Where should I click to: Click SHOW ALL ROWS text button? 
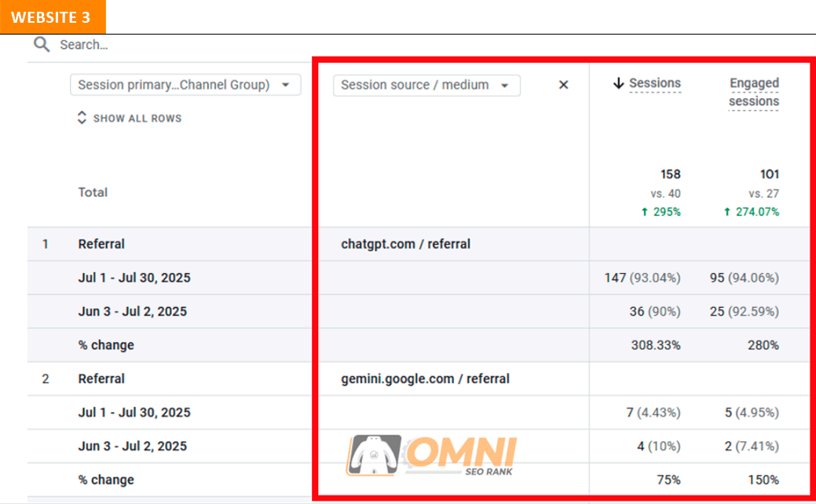point(137,119)
